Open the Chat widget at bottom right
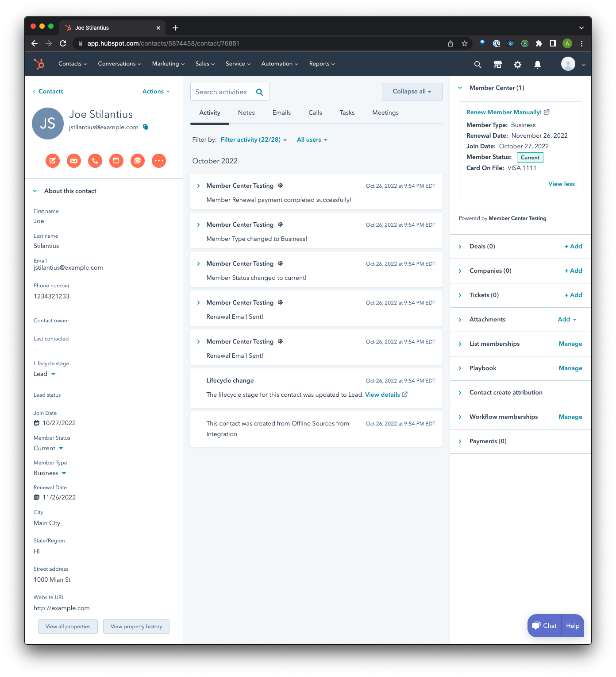This screenshot has width=616, height=677. pyautogui.click(x=544, y=626)
